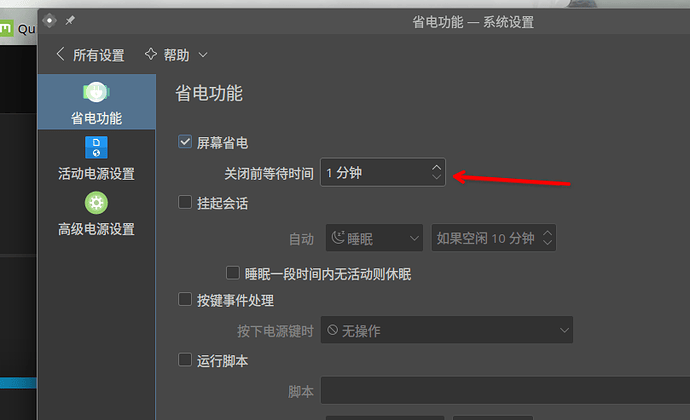Enable the 按键事件处理 checkbox
Viewport: 690px width, 420px height.
click(x=185, y=299)
